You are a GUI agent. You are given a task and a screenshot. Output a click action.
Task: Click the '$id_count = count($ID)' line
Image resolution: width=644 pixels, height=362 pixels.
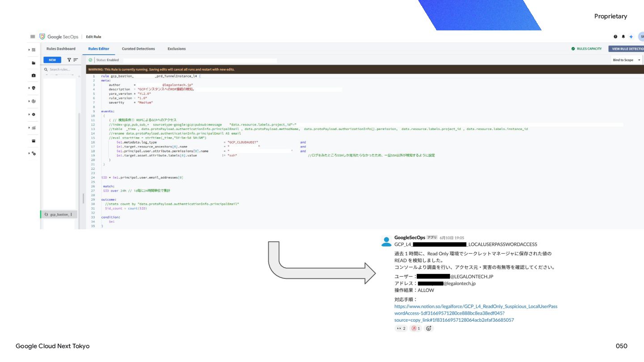pyautogui.click(x=126, y=208)
